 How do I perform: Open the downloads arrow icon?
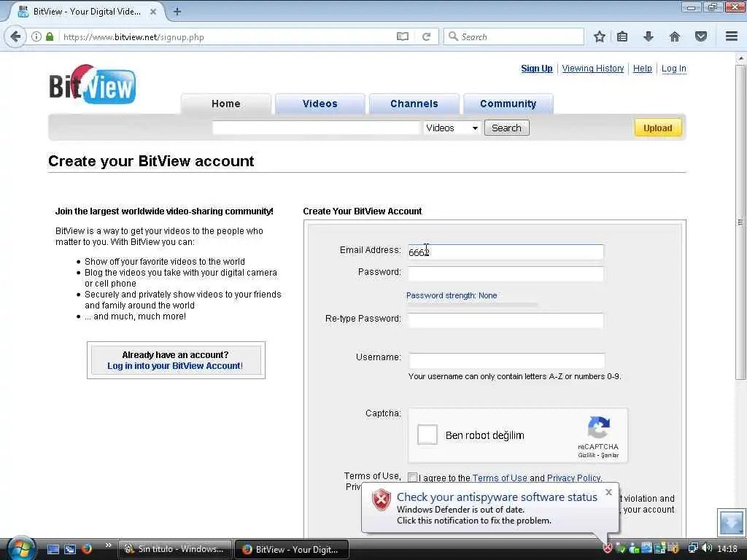pos(649,36)
